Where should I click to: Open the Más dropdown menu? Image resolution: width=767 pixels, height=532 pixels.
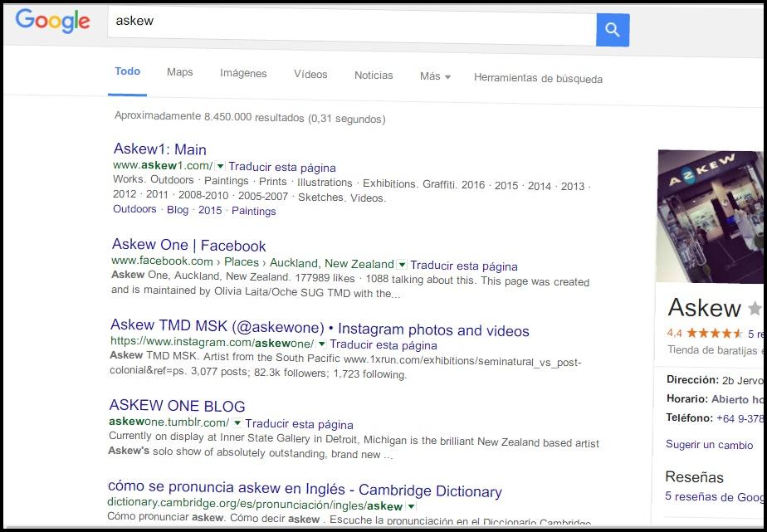pos(435,76)
